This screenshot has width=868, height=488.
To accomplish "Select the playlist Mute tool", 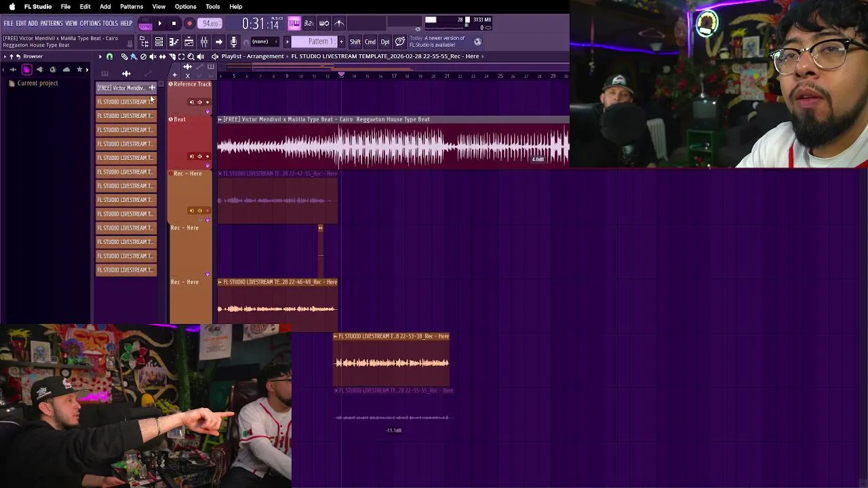I will pyautogui.click(x=153, y=56).
